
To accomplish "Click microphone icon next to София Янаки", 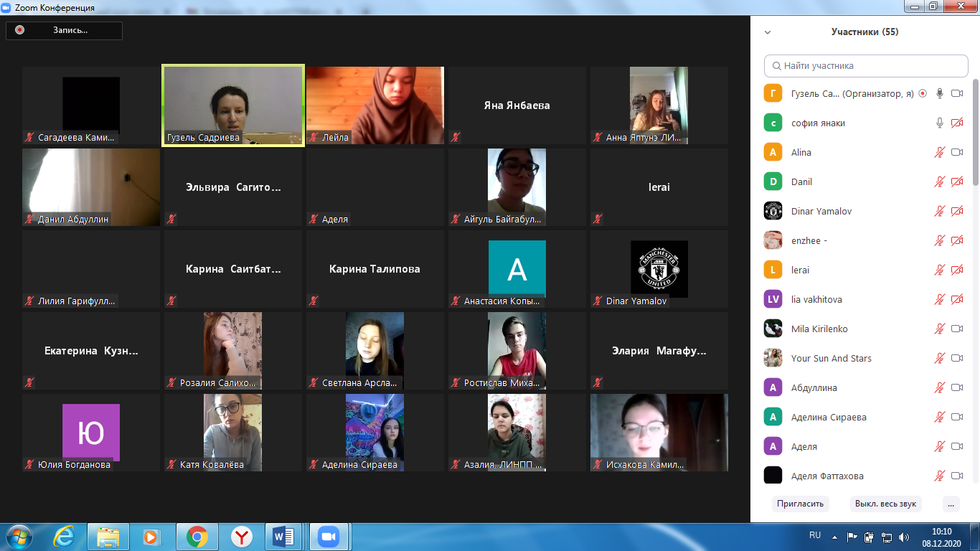I will click(939, 123).
